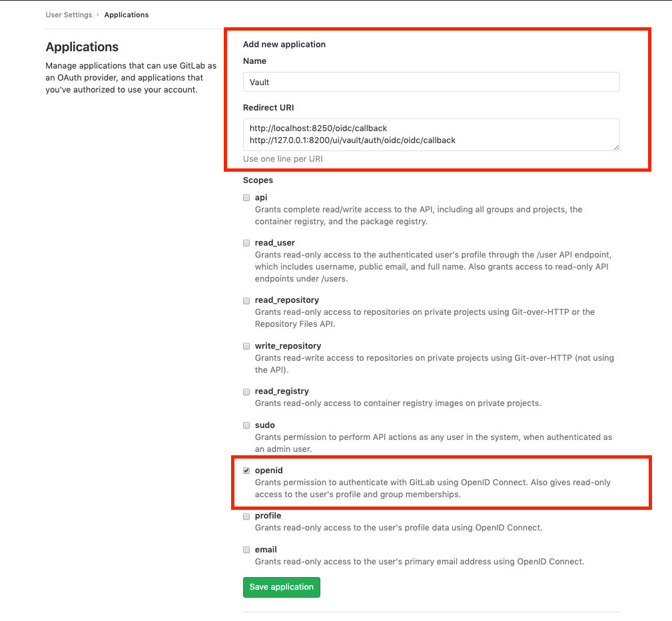Screen dimensions: 672x621
Task: Open the User Settings breadcrumb link
Action: pos(69,14)
